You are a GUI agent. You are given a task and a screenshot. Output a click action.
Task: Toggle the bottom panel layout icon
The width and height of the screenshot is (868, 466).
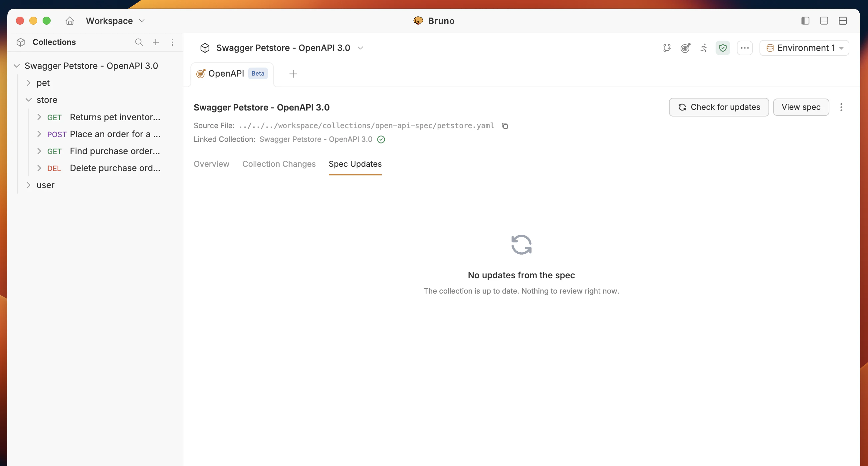(x=824, y=21)
